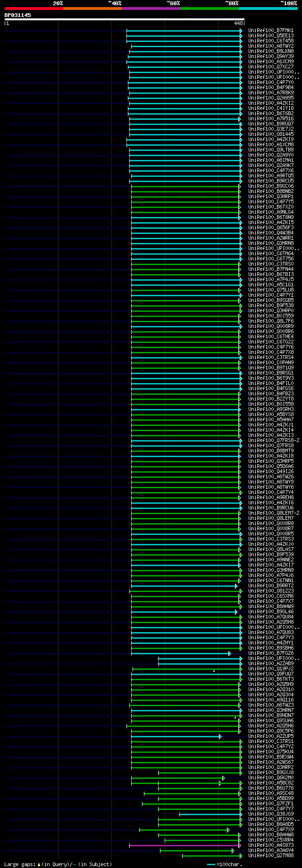
Task: Open hit UniRef100_A8TWY2
Action: pos(271,46)
